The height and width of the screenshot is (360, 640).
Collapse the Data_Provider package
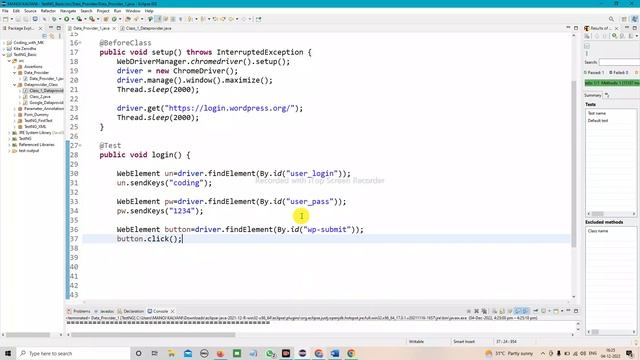15,73
